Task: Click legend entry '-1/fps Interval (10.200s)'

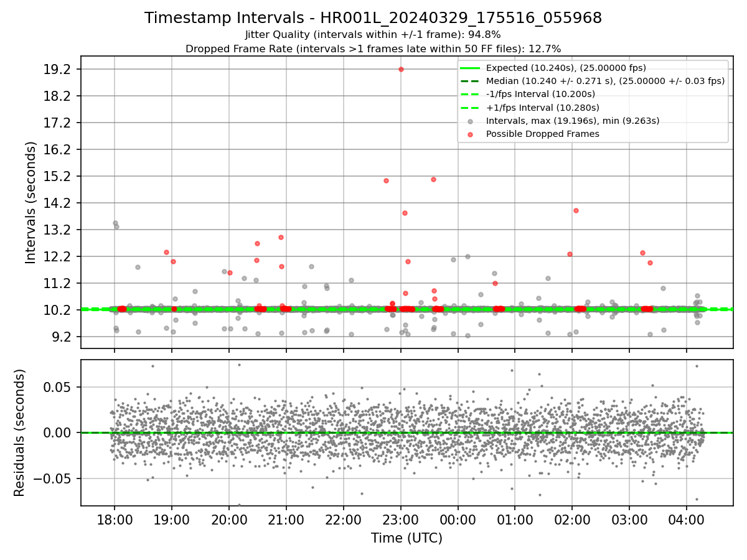Action: (x=540, y=94)
